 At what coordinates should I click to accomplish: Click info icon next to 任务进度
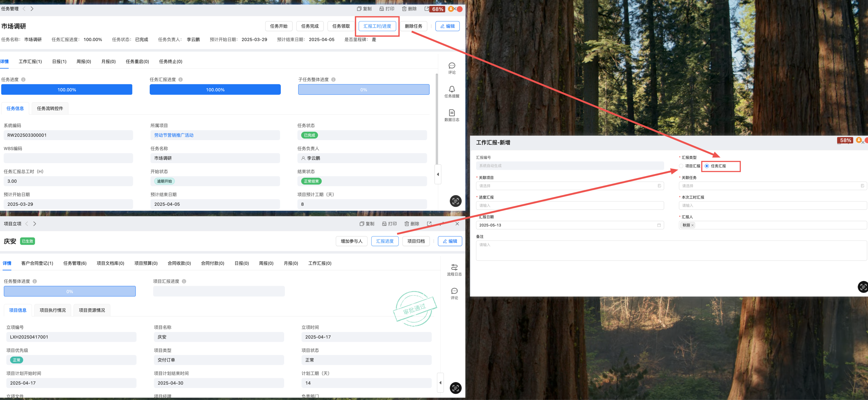(x=23, y=79)
